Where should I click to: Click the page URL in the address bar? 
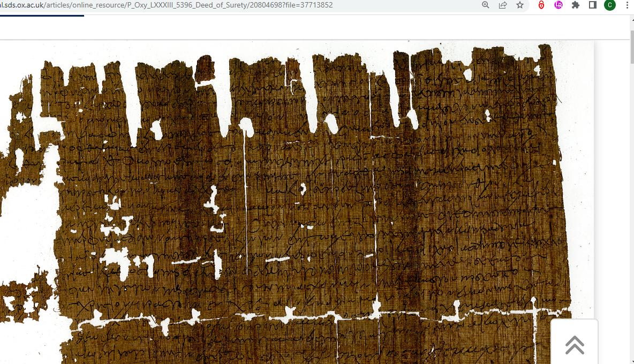click(167, 5)
